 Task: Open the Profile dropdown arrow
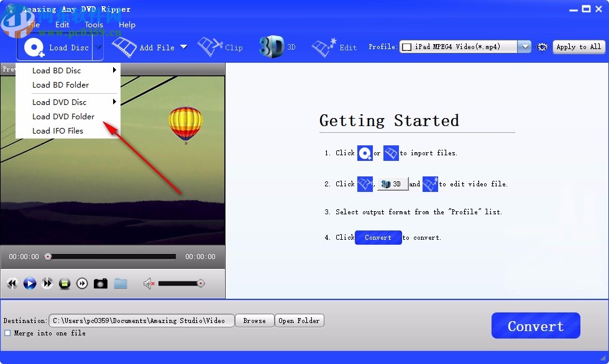coord(524,46)
